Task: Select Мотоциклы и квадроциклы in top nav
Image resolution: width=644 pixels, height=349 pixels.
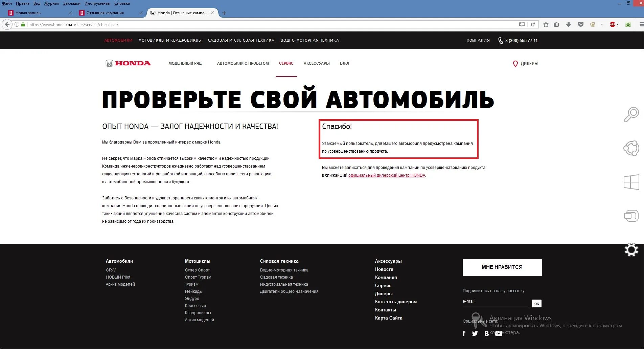Action: [170, 40]
